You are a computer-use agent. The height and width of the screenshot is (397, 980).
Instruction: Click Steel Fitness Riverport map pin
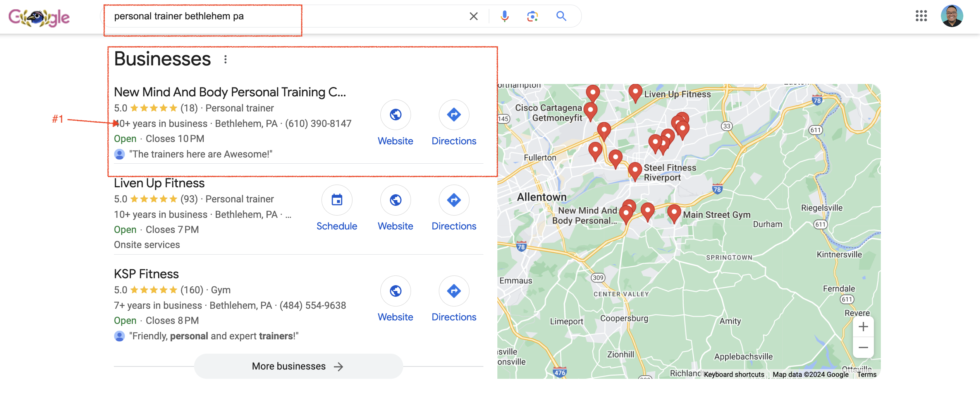tap(635, 171)
